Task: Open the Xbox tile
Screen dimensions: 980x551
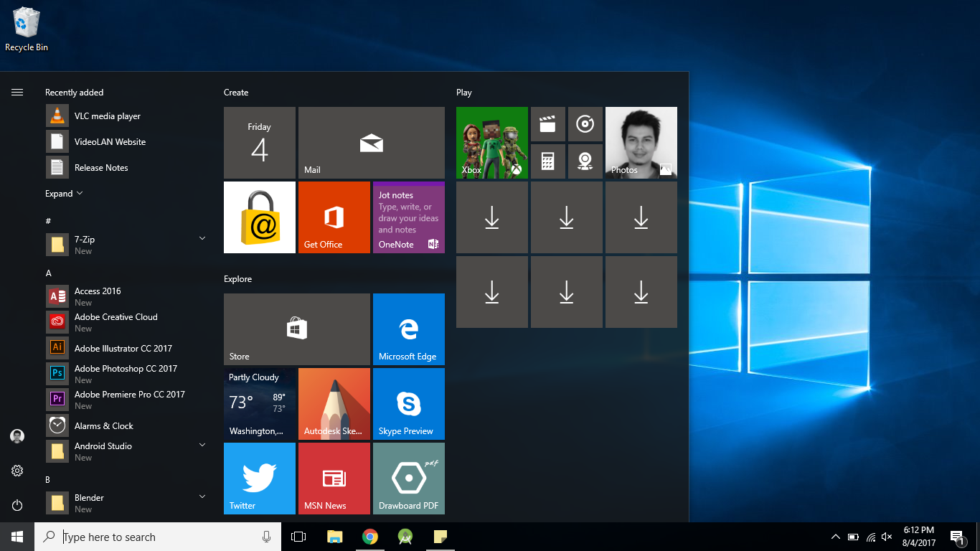Action: click(x=492, y=143)
